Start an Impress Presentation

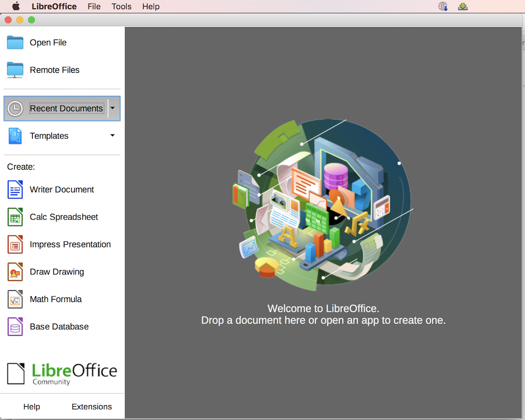pyautogui.click(x=70, y=245)
